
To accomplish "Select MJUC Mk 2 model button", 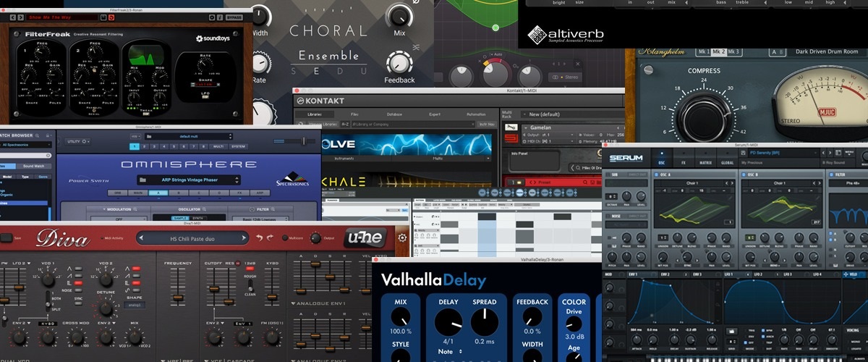I will (718, 52).
